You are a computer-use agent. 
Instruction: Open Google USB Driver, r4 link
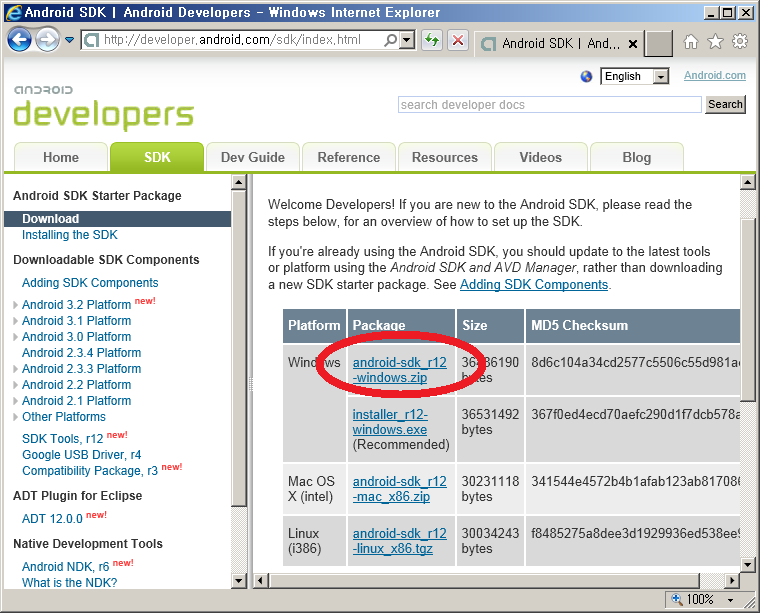pyautogui.click(x=81, y=455)
